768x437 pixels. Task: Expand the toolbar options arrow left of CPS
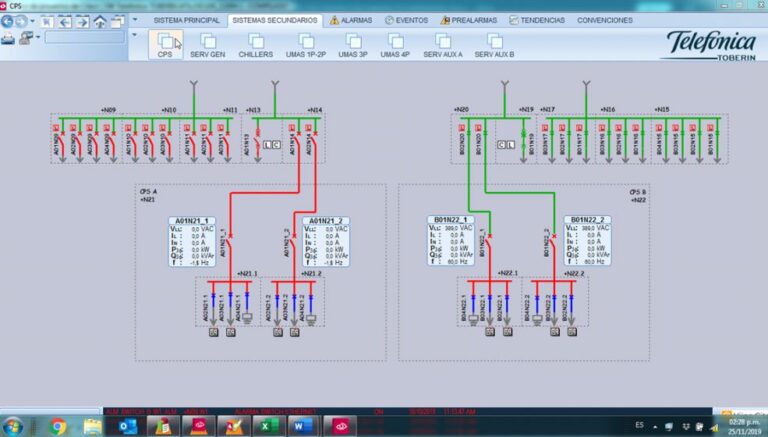tap(135, 35)
